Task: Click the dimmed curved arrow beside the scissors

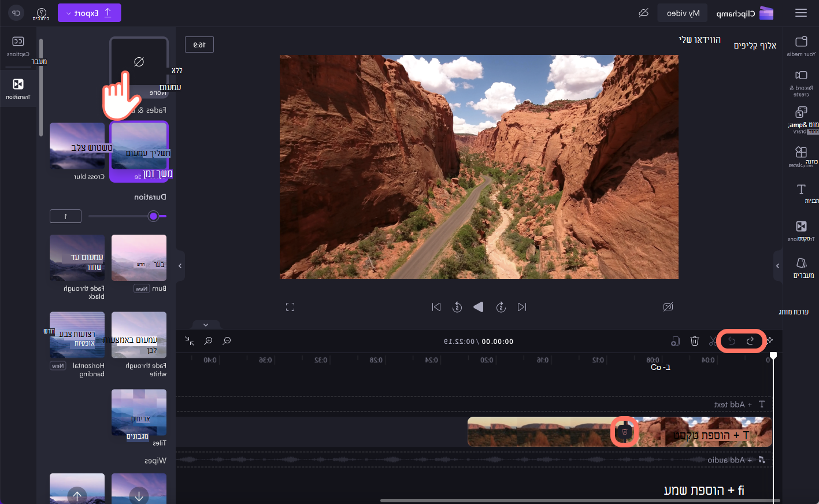Action: tap(732, 341)
